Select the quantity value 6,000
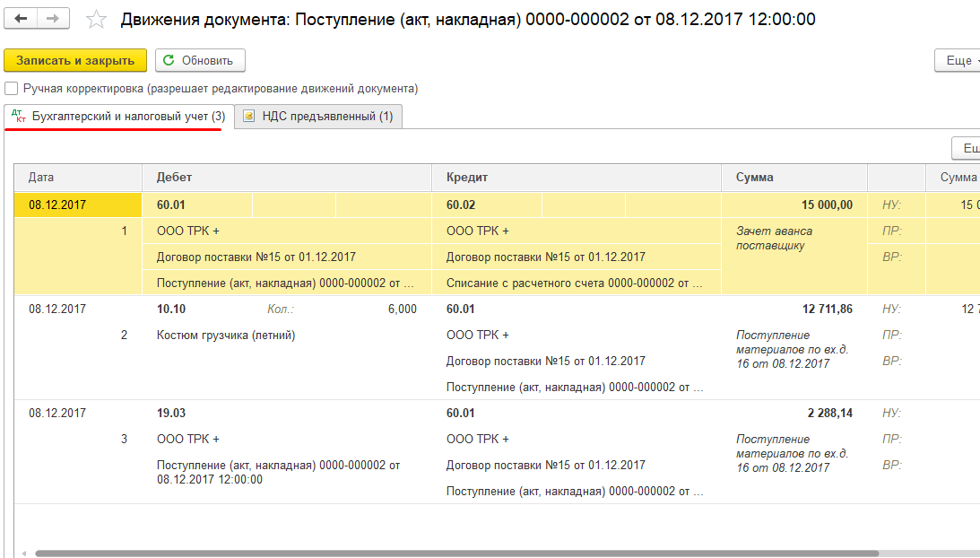Image resolution: width=980 pixels, height=558 pixels. coord(402,309)
